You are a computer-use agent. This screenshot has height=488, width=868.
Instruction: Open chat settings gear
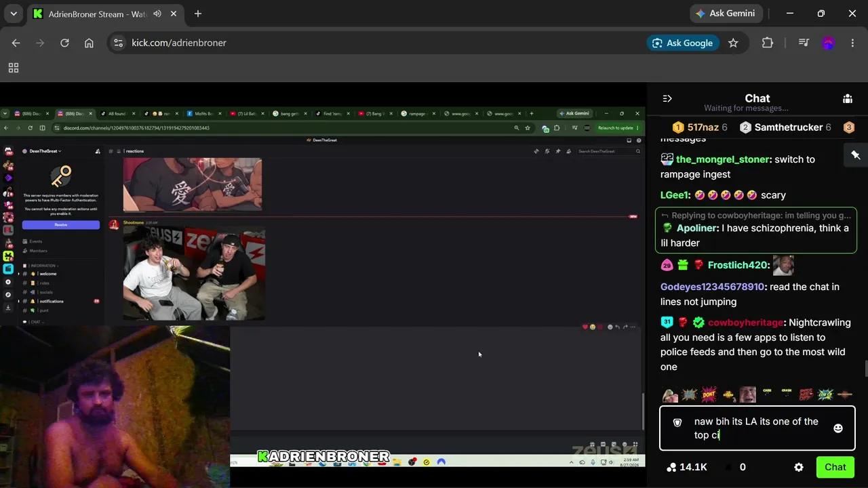pyautogui.click(x=799, y=467)
